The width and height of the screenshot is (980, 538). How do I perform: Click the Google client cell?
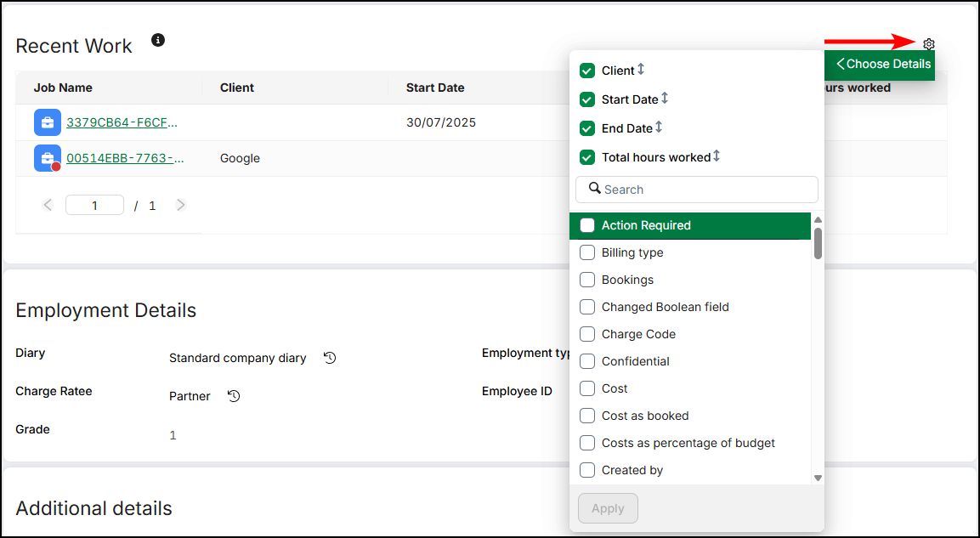point(240,158)
